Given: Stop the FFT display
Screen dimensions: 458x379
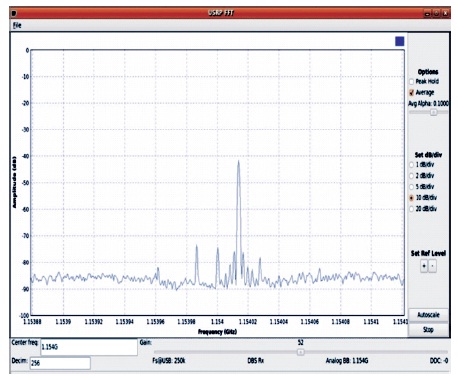Looking at the screenshot, I should (x=428, y=330).
